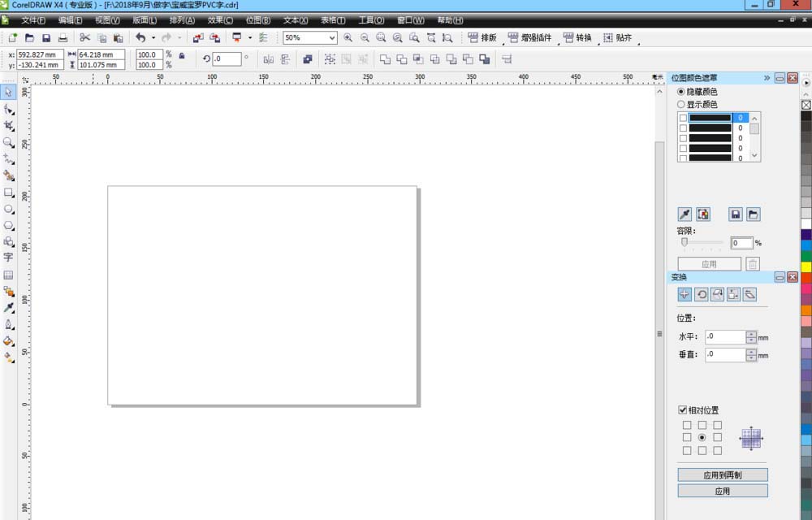Open the color palette flyout arrow
This screenshot has height=520, width=812.
point(806,82)
